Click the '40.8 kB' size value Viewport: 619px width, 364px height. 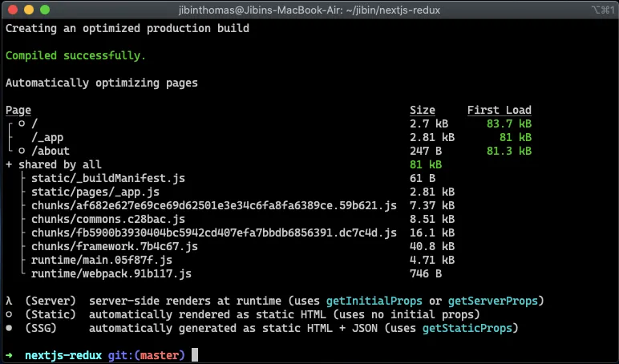(x=432, y=246)
